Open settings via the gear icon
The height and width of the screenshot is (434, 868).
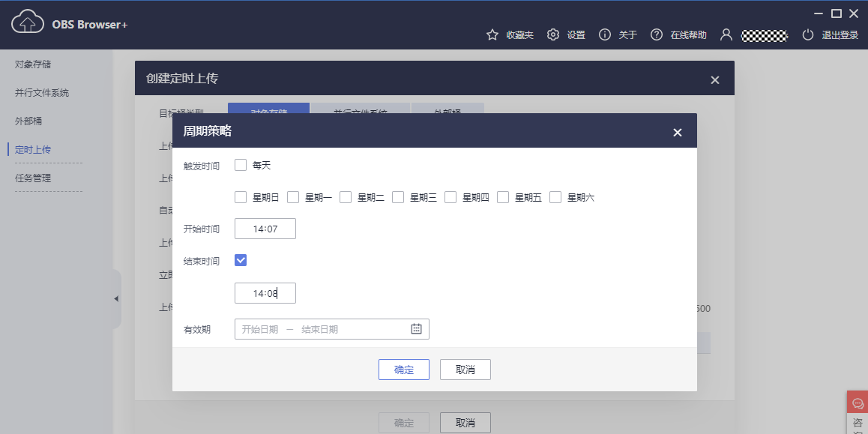pos(553,35)
